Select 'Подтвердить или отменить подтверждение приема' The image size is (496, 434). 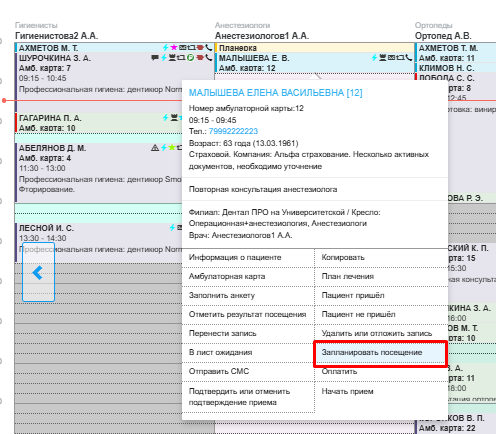tap(248, 397)
